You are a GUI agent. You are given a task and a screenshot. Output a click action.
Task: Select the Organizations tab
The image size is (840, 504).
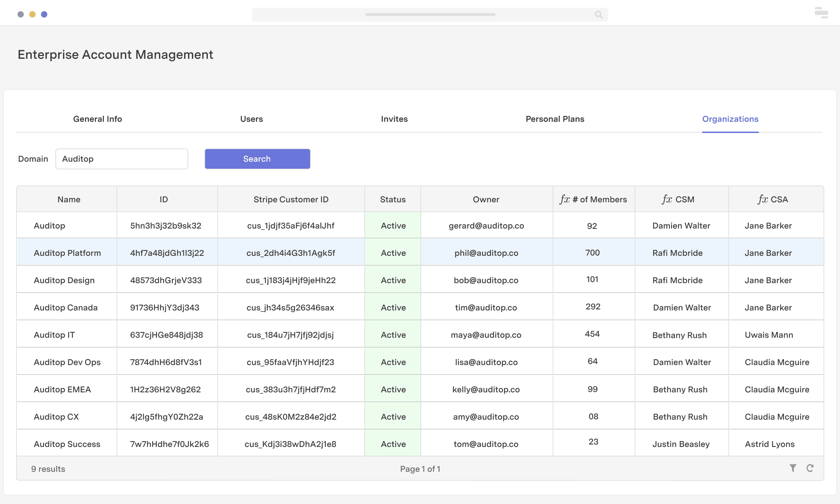tap(730, 119)
